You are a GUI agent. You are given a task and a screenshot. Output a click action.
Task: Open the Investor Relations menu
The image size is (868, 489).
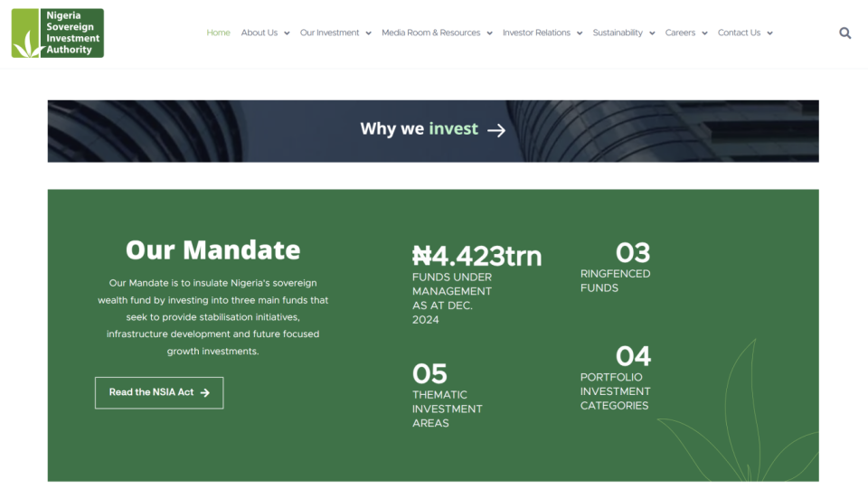click(536, 33)
